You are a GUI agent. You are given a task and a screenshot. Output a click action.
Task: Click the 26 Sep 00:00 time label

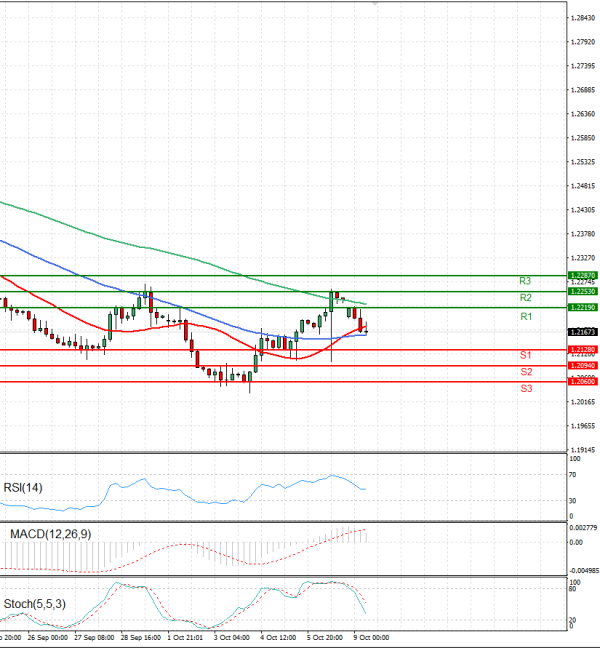coord(48,638)
